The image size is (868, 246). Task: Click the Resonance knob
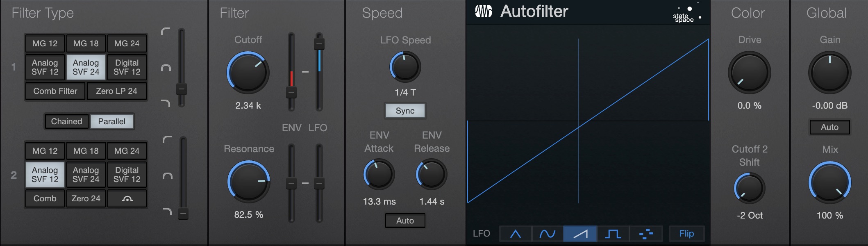click(249, 181)
